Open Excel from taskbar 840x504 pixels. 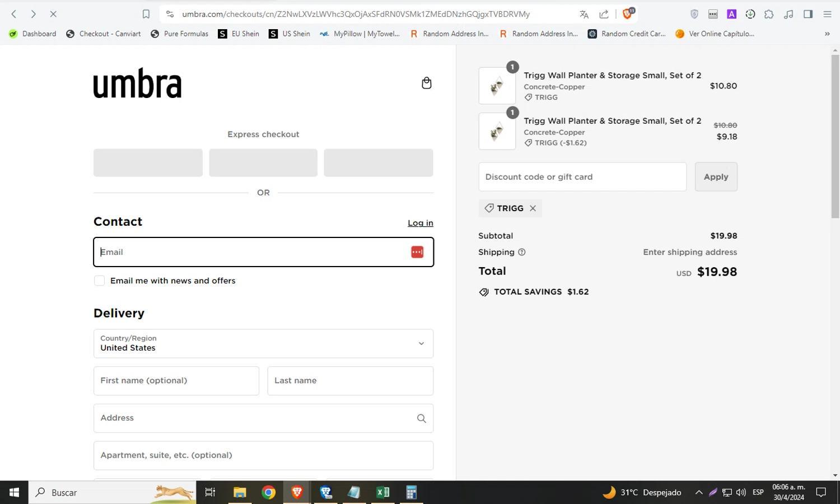coord(383,492)
